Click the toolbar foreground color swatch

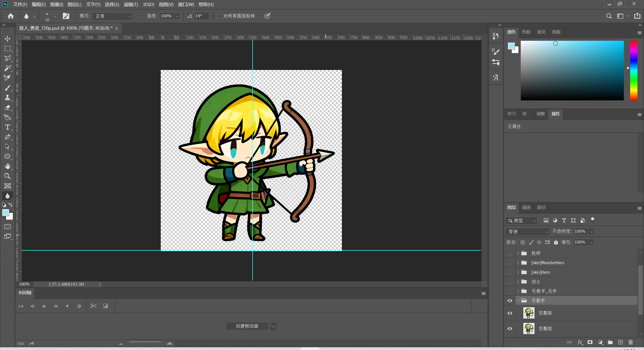[x=6, y=213]
